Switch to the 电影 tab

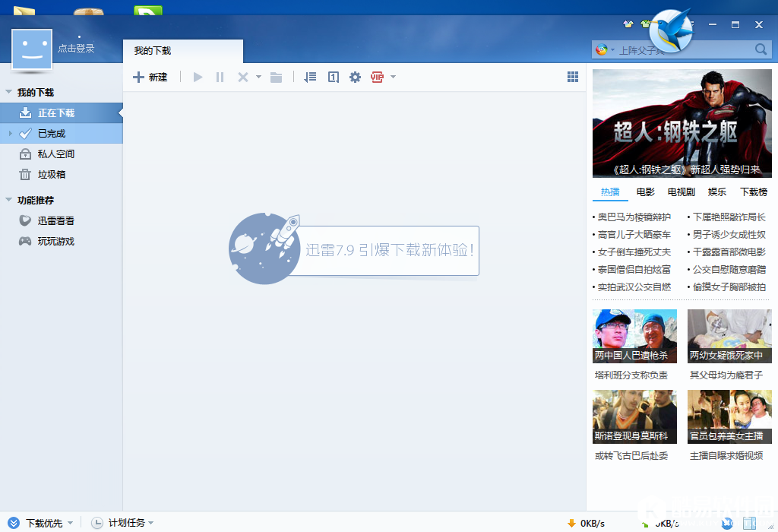(x=644, y=192)
